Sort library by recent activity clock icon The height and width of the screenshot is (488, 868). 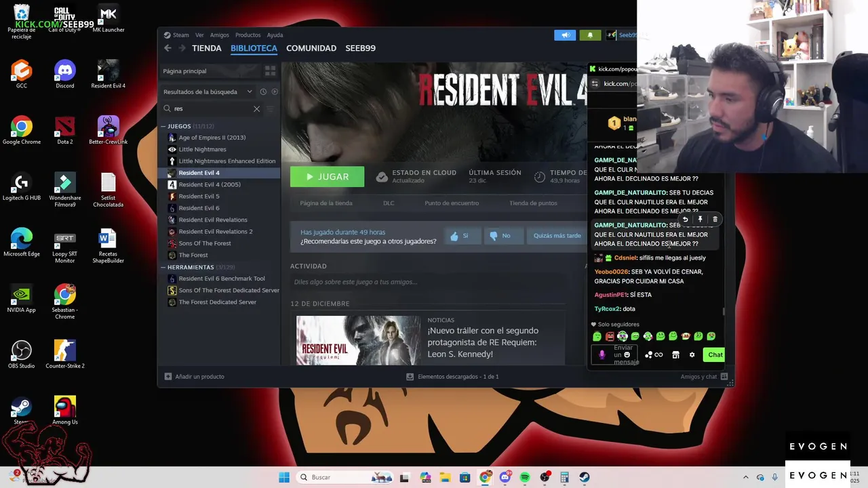(263, 91)
